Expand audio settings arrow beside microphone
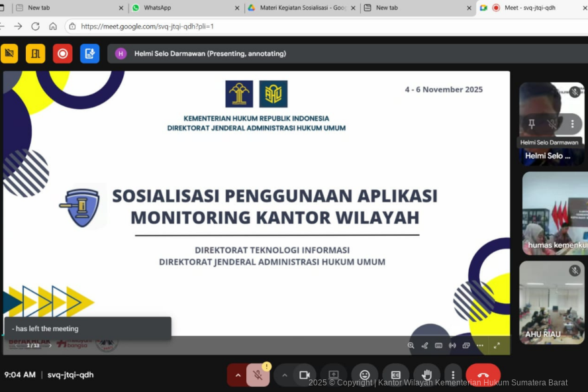Screen dimensions: 588x392 coord(238,375)
